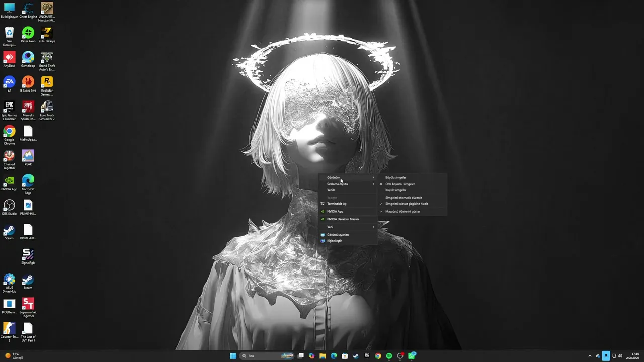The width and height of the screenshot is (644, 362).
Task: Open Task View on the taskbar
Action: pos(300,356)
